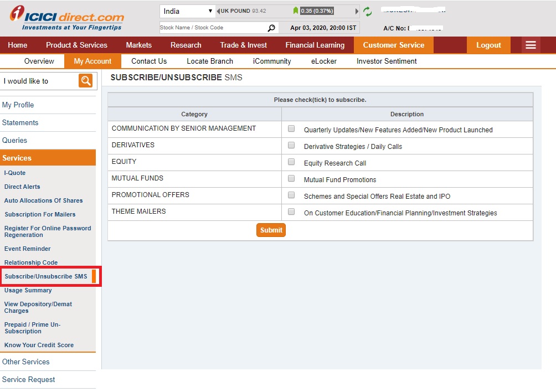The height and width of the screenshot is (392, 556).
Task: Open Subscribe/Unsubscribe SMS link
Action: point(46,276)
